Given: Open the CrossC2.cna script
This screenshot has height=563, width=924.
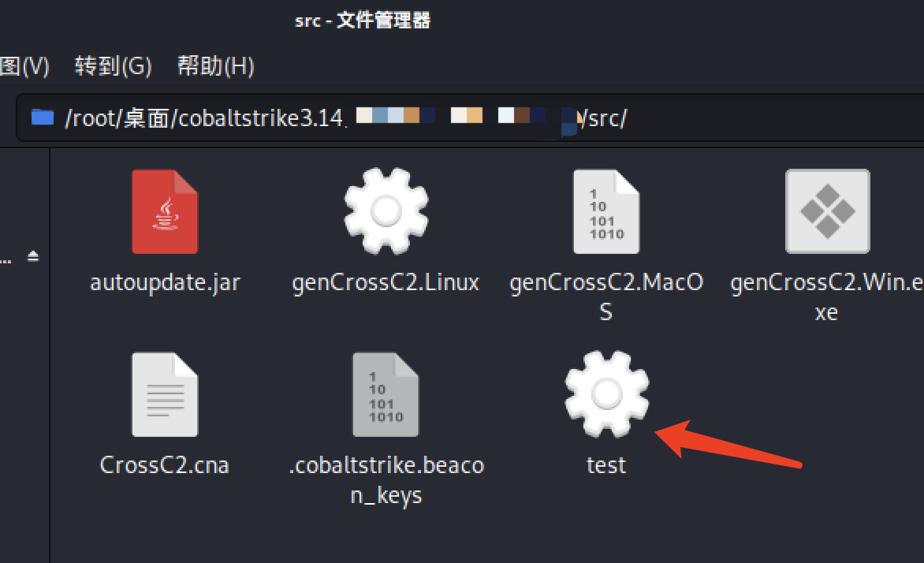Looking at the screenshot, I should point(165,394).
